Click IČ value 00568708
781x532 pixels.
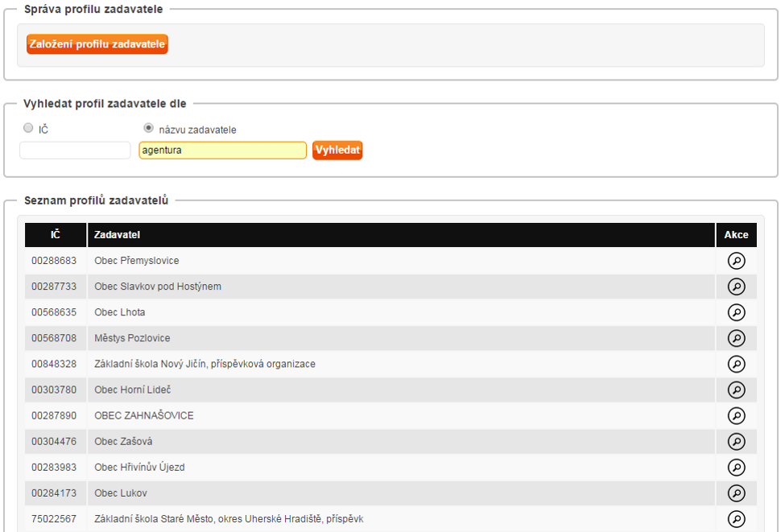54,338
